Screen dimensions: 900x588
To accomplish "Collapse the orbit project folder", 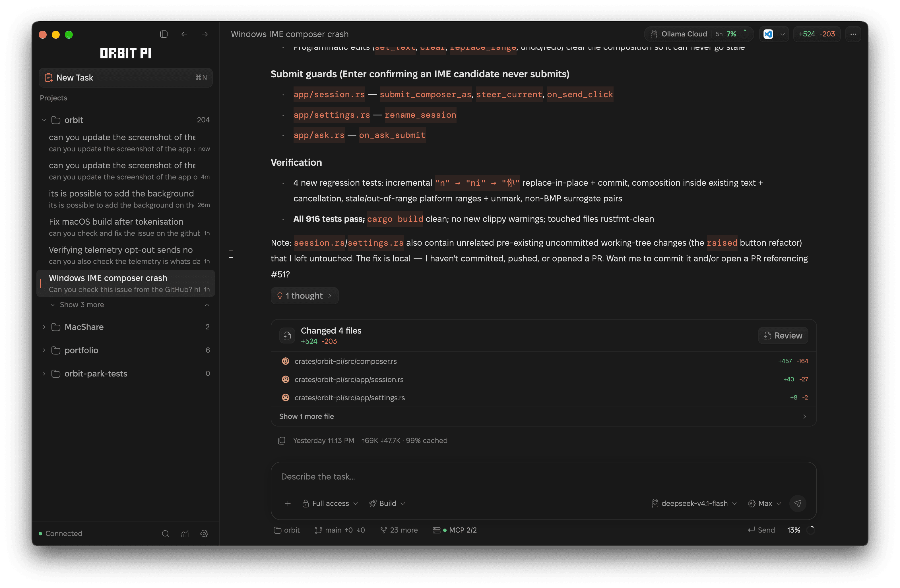I will pyautogui.click(x=44, y=120).
